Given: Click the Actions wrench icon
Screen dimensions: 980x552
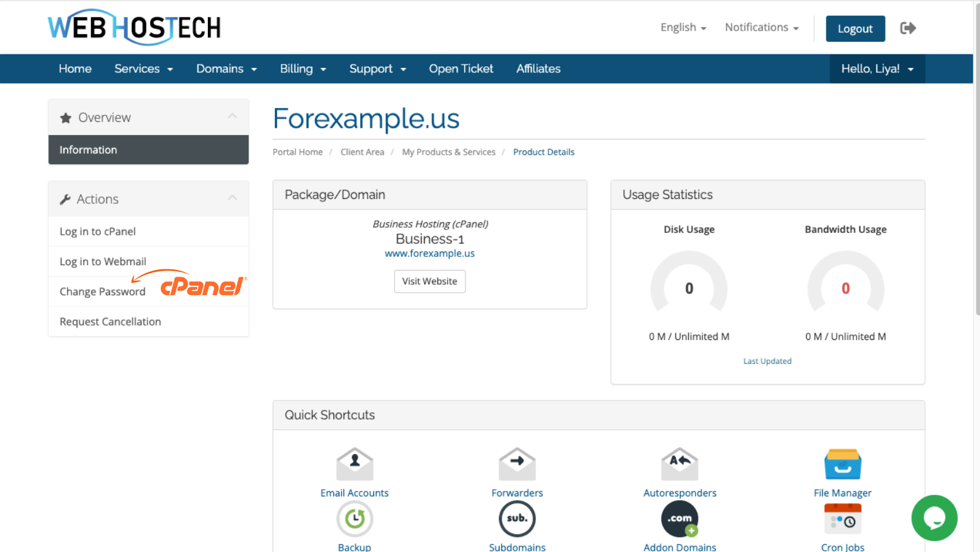Looking at the screenshot, I should coord(65,200).
